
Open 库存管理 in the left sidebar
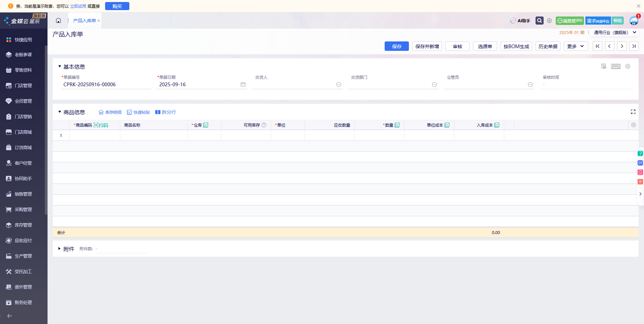click(x=23, y=225)
